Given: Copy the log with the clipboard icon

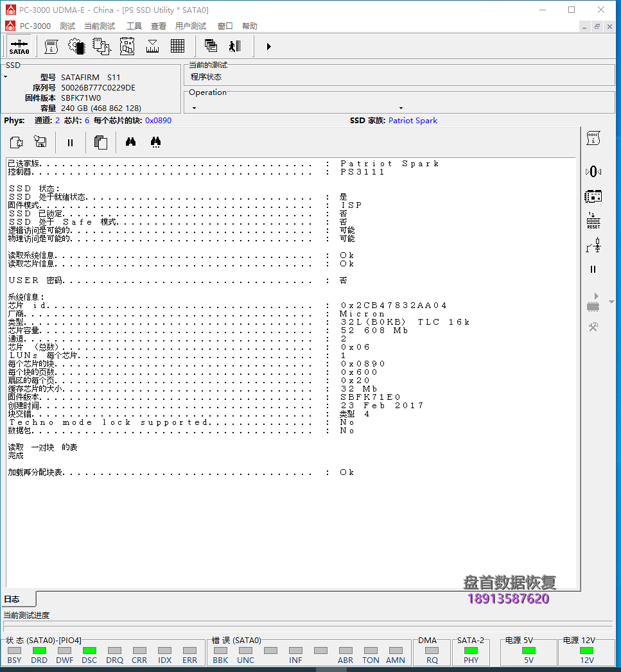Looking at the screenshot, I should click(100, 142).
